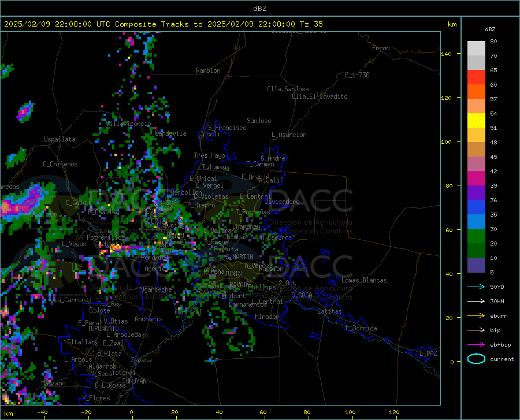
Task: Click the 'Potrerillos' place label
Action: pos(106,237)
